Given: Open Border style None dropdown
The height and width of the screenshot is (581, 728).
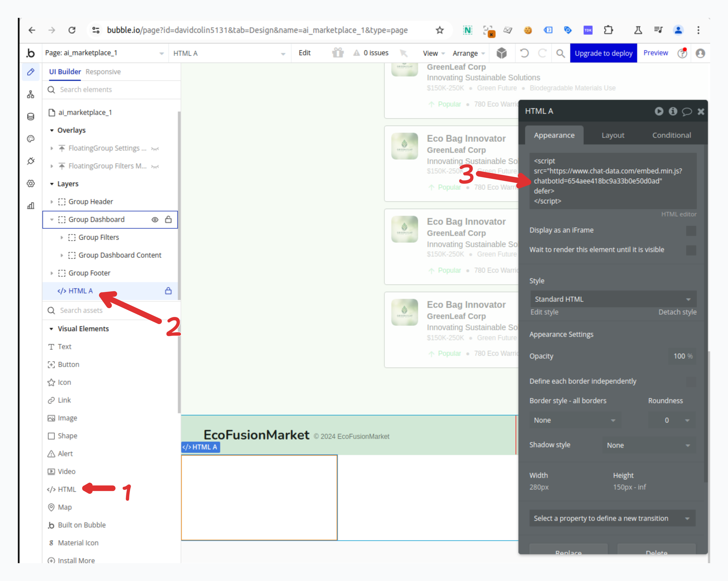Looking at the screenshot, I should click(x=575, y=420).
